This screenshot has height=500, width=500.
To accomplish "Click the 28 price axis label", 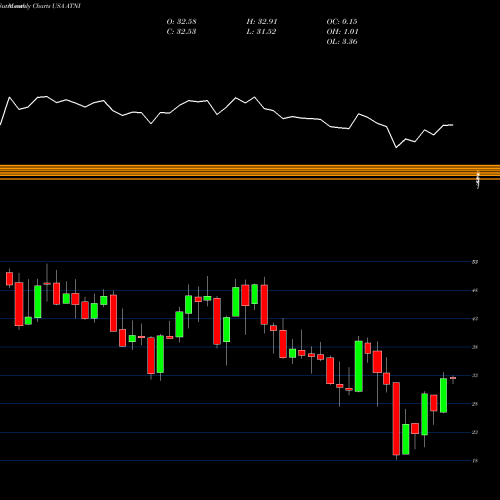I will click(475, 404).
